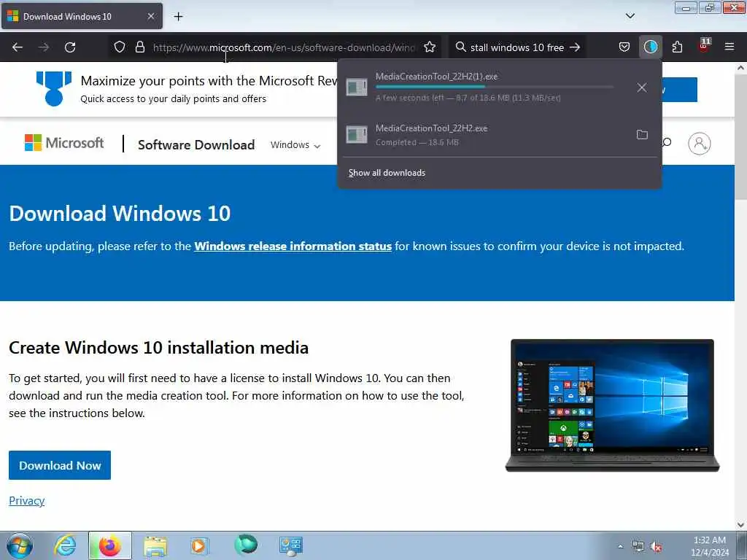Open the control panel taskbar icon
This screenshot has height=560, width=747.
[290, 545]
